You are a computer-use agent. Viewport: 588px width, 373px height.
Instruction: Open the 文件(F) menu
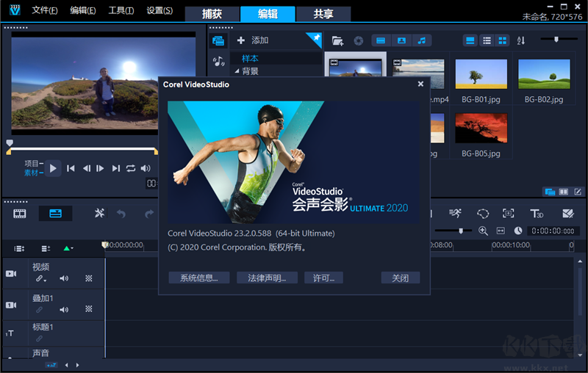click(x=46, y=10)
